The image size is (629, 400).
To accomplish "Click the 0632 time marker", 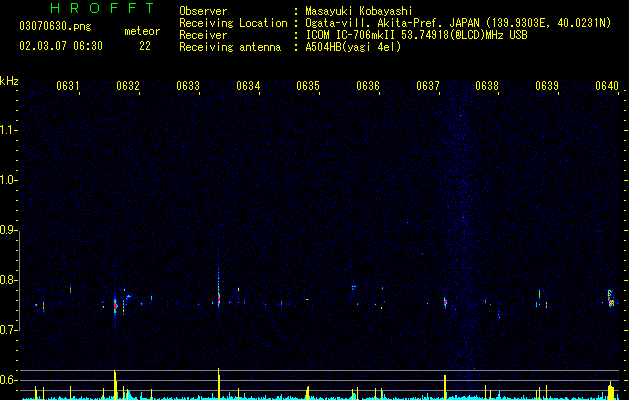I will click(128, 85).
